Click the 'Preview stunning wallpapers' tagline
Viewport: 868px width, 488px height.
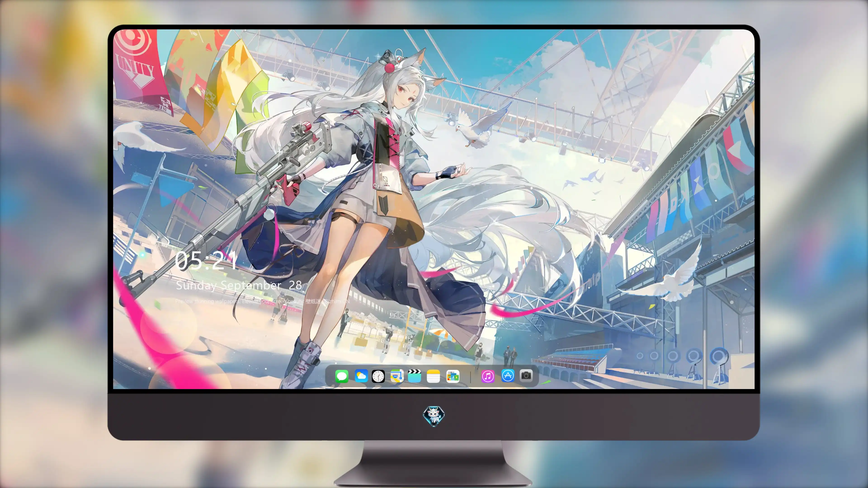point(262,301)
